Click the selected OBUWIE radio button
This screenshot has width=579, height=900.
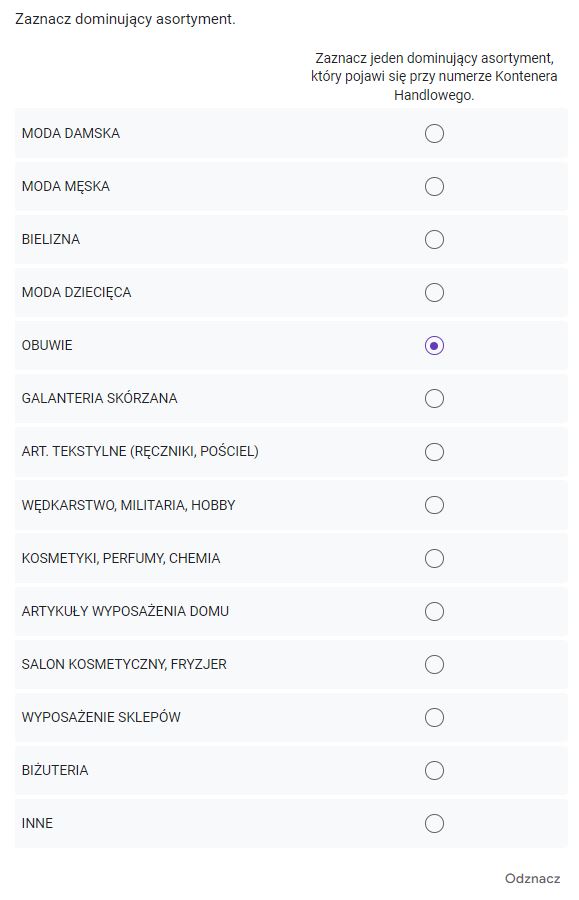click(434, 346)
